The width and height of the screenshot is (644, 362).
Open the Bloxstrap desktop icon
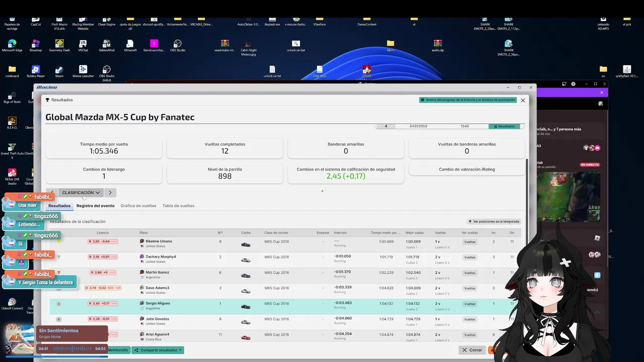[36, 46]
